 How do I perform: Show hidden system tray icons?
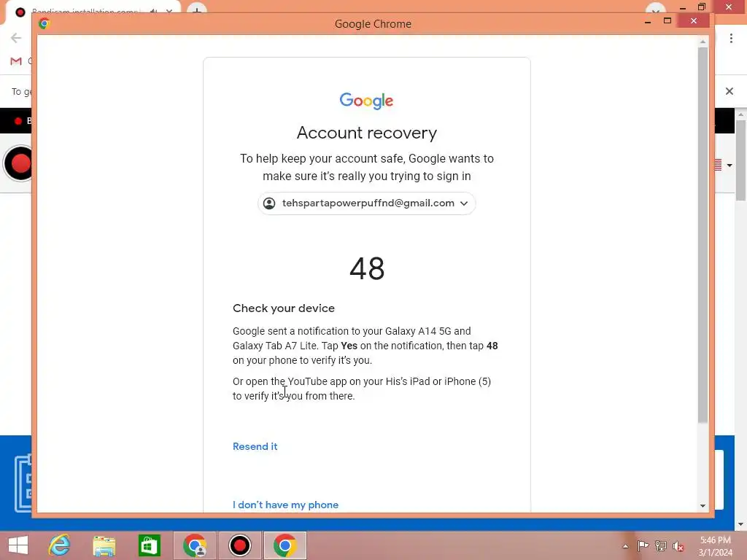(x=625, y=546)
